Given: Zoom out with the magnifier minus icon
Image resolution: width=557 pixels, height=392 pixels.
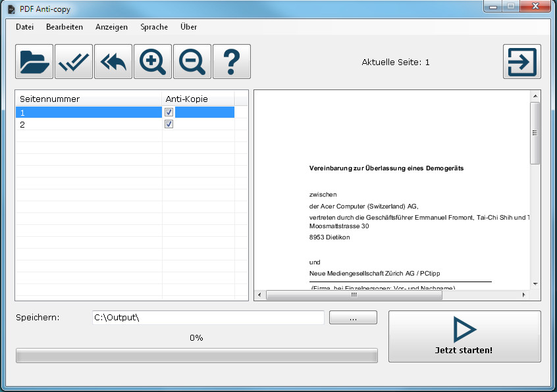Looking at the screenshot, I should pos(192,62).
